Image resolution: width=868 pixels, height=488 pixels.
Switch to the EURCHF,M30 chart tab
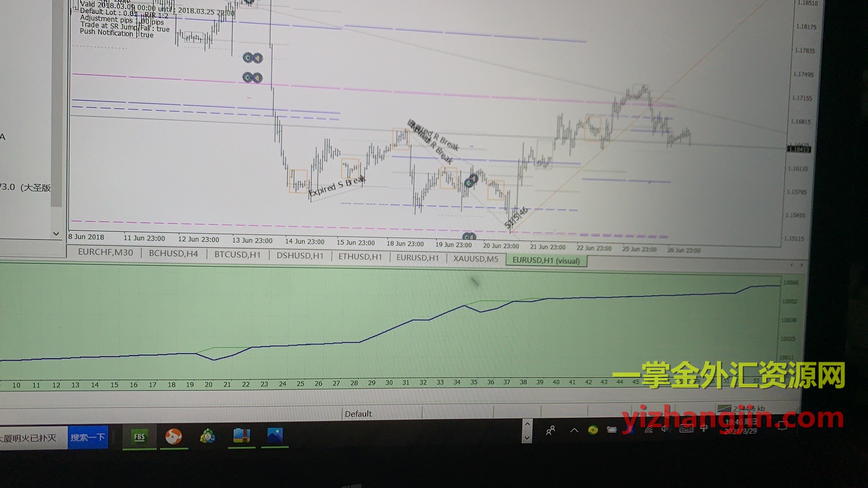point(105,252)
